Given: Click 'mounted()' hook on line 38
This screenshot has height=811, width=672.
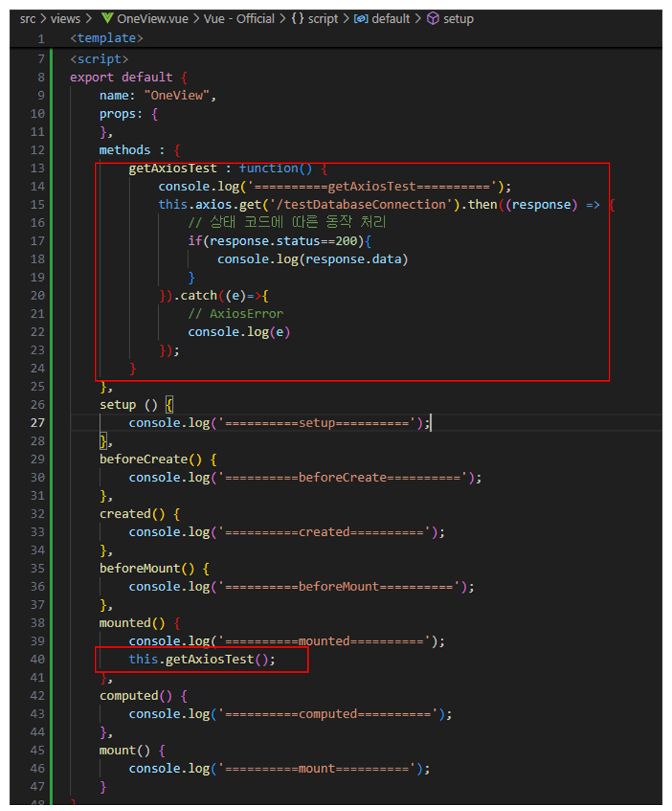Looking at the screenshot, I should click(x=132, y=624).
